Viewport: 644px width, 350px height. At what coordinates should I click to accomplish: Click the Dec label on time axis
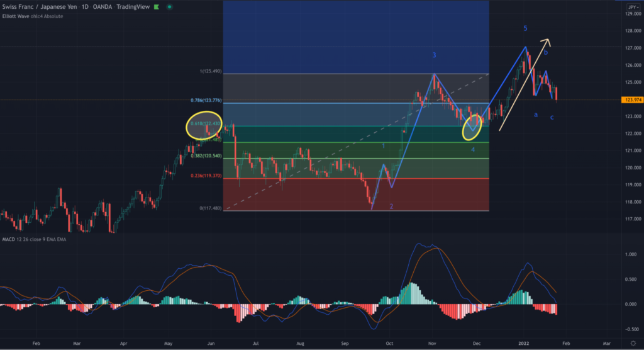click(477, 344)
